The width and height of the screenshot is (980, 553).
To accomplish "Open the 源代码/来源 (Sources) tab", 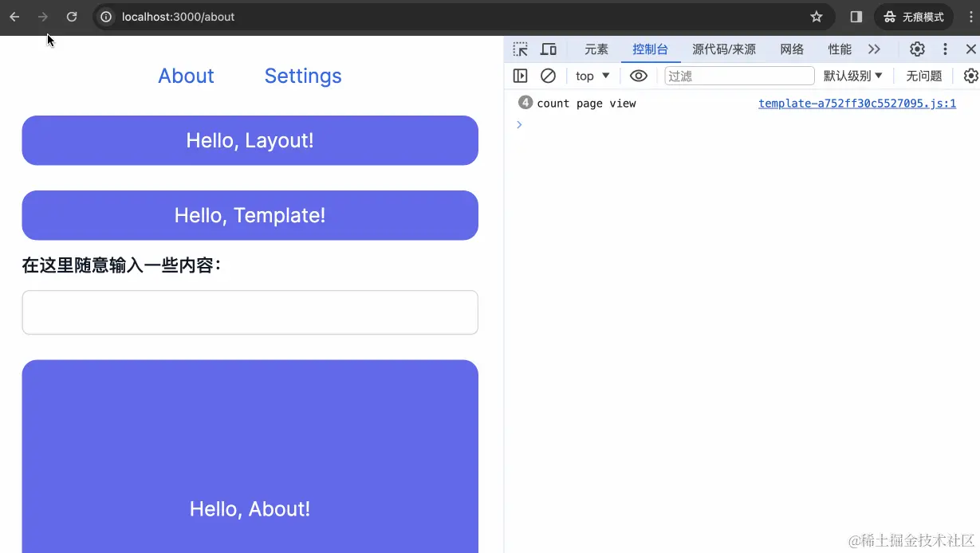I will 724,49.
